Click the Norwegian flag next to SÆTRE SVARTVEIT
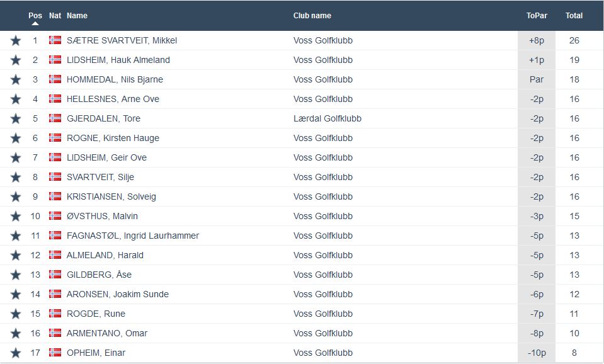The image size is (604, 364). click(x=55, y=40)
